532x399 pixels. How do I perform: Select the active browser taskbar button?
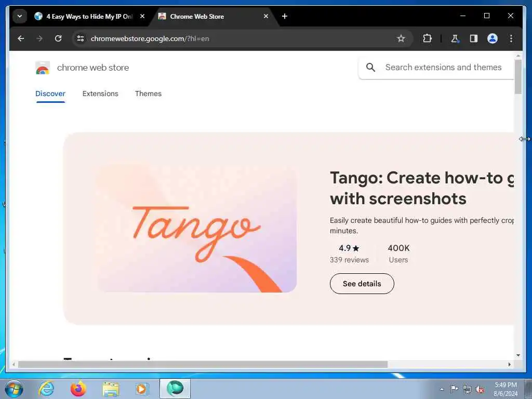point(175,389)
